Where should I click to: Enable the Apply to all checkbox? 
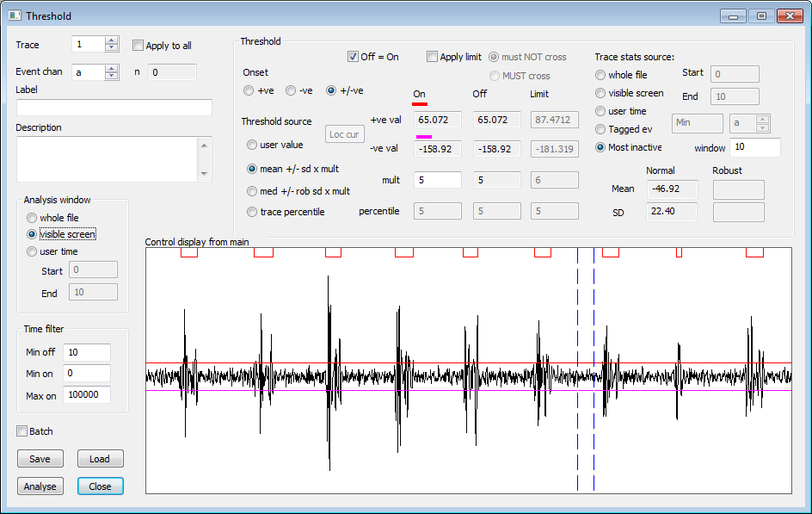click(138, 46)
